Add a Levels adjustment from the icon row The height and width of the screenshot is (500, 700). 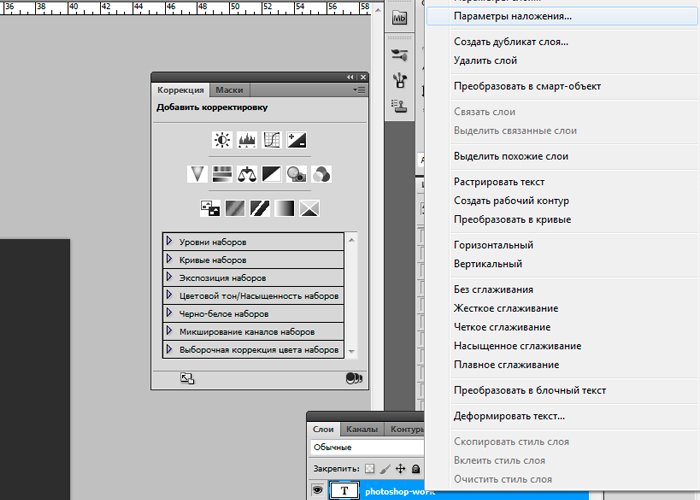pos(246,140)
